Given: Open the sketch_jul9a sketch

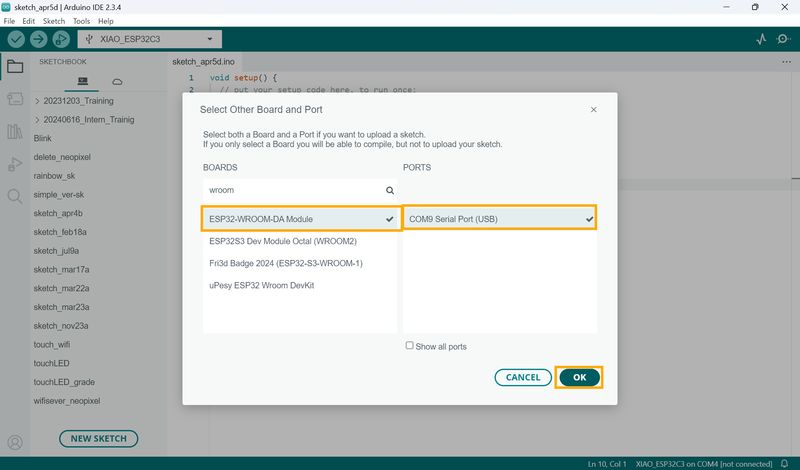Looking at the screenshot, I should click(56, 251).
